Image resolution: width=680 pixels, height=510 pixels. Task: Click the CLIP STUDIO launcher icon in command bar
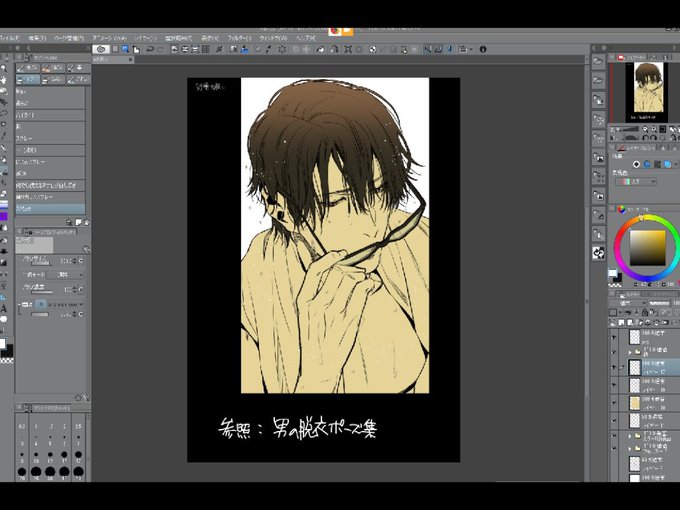pyautogui.click(x=101, y=49)
